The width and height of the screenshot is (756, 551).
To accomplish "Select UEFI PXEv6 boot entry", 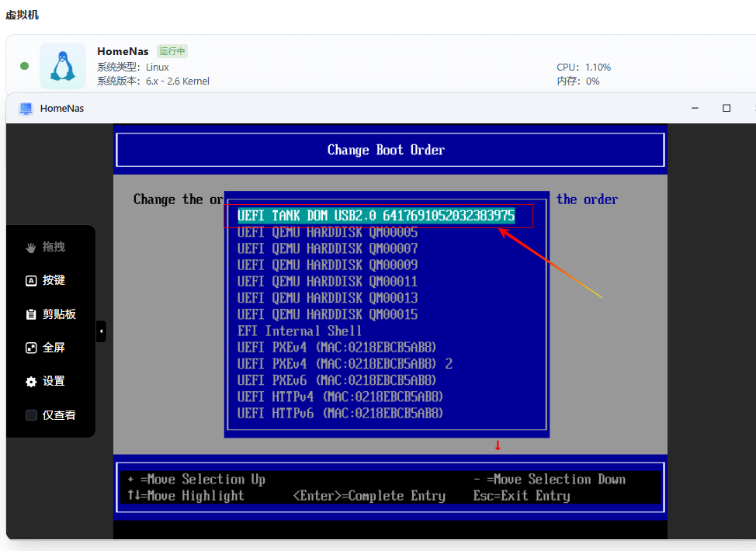I will point(337,380).
